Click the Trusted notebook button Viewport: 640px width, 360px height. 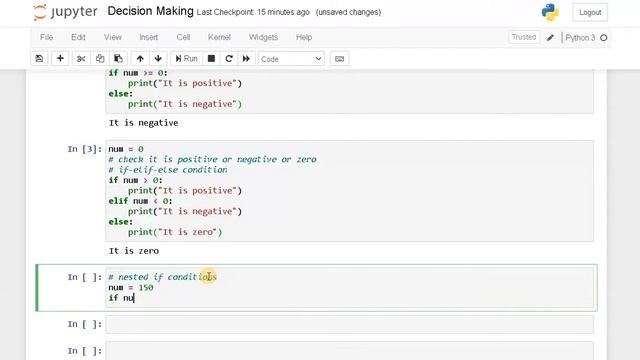point(524,37)
